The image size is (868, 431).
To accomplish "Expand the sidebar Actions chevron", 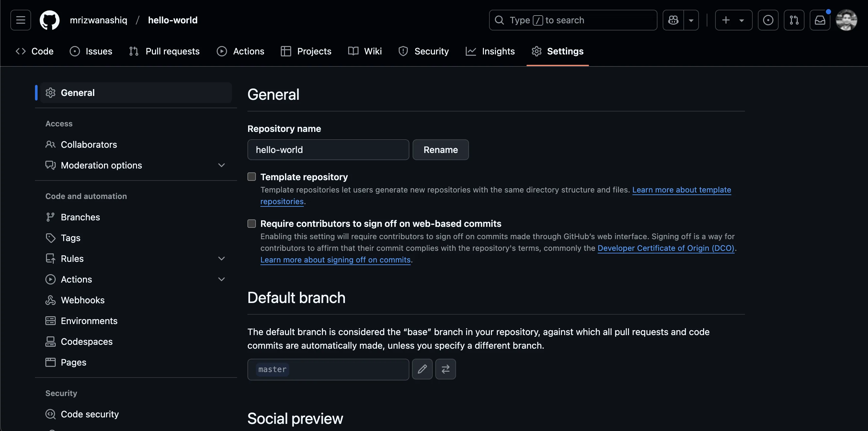I will [x=222, y=279].
